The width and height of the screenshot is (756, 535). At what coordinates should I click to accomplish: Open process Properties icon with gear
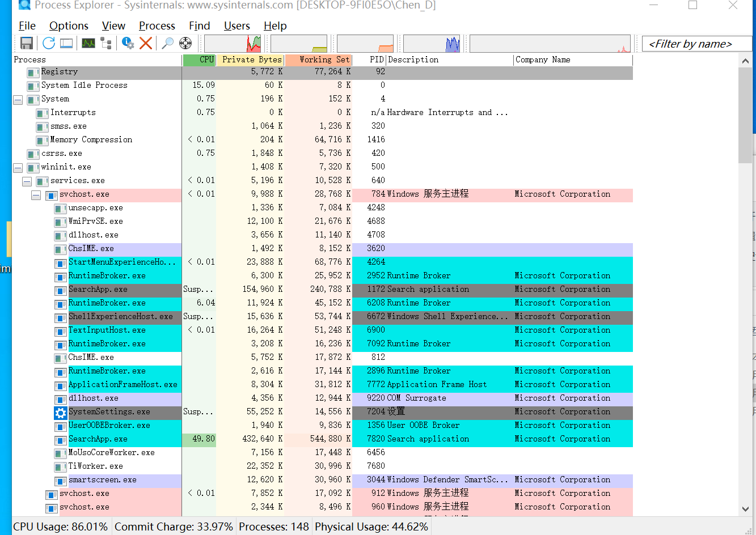pyautogui.click(x=128, y=43)
